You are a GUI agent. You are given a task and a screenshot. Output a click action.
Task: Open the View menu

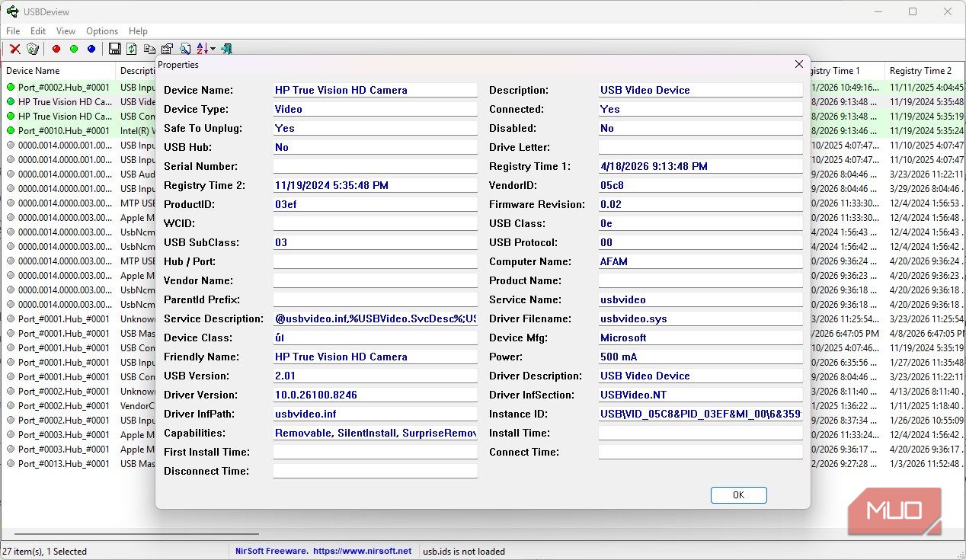coord(66,31)
